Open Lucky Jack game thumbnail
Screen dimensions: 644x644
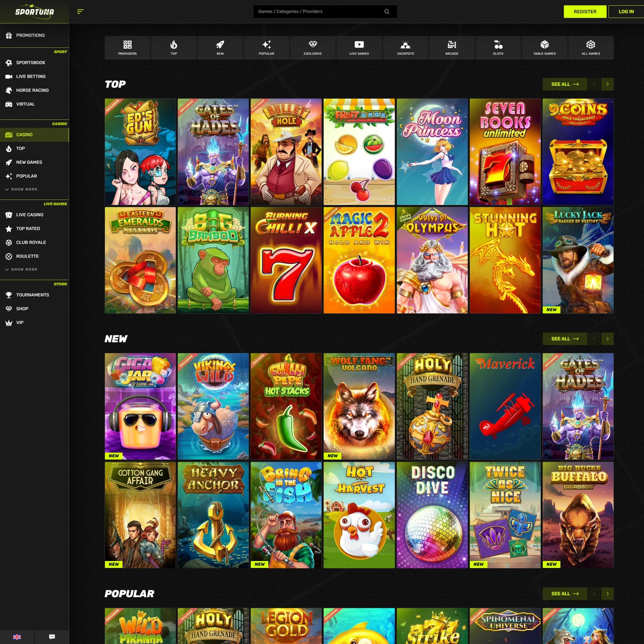[578, 260]
